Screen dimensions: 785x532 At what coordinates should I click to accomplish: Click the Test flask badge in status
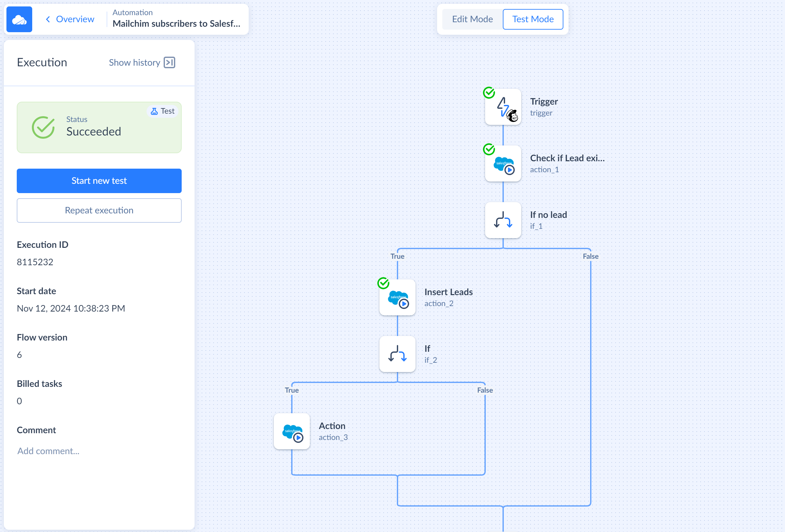[x=162, y=111]
